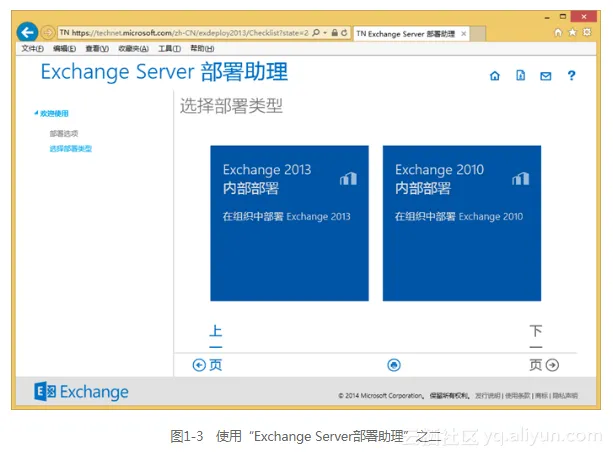
Task: Open the 文件(F) menu
Action: (32, 49)
